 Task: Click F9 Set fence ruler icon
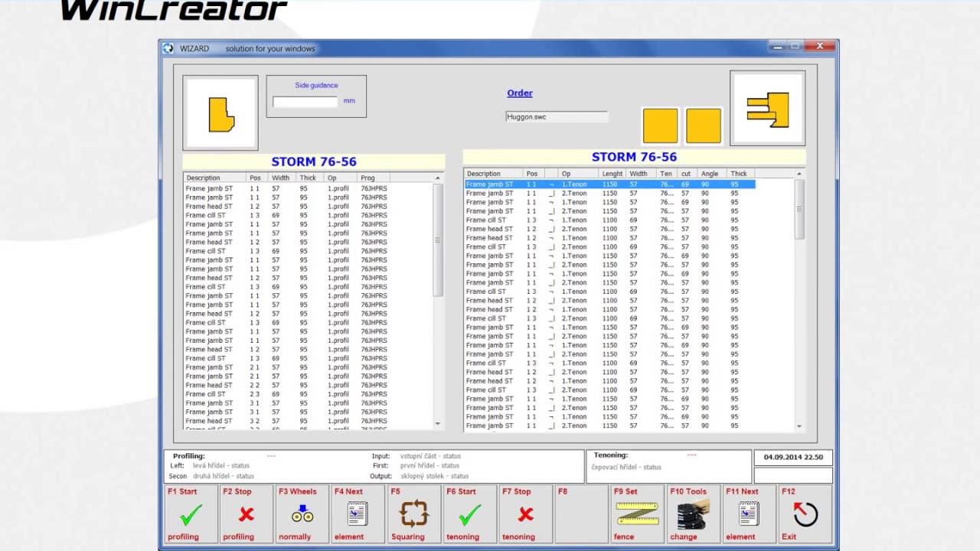tap(637, 514)
